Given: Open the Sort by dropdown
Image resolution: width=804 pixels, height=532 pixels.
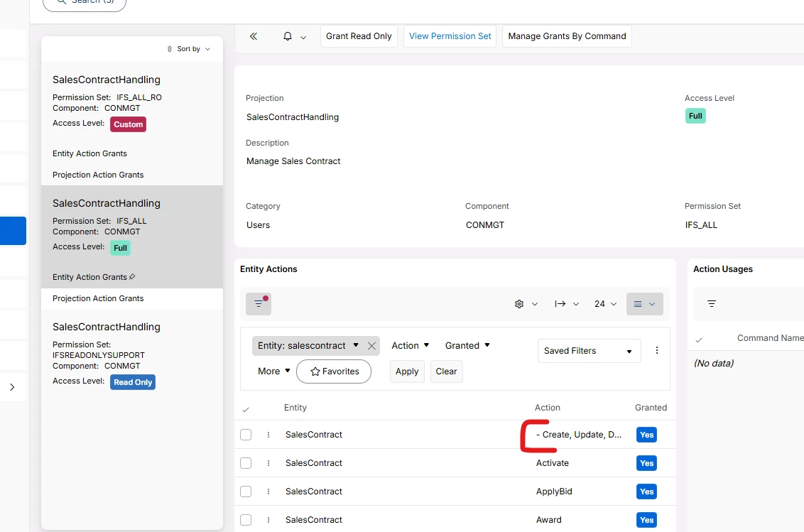Looking at the screenshot, I should [x=189, y=49].
